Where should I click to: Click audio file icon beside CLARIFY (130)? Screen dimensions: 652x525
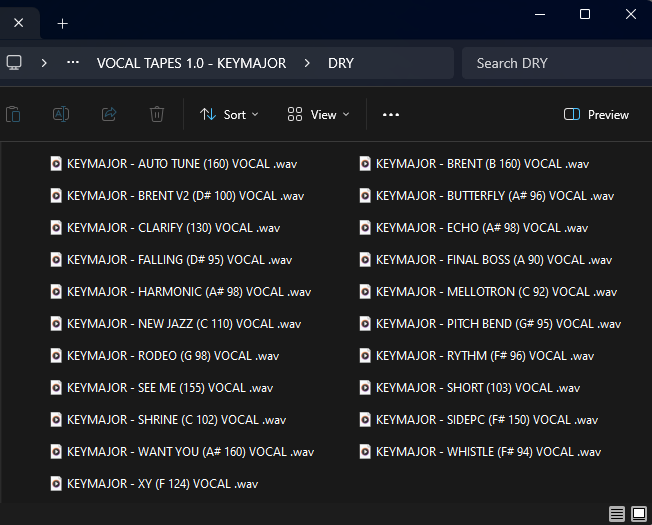point(56,228)
